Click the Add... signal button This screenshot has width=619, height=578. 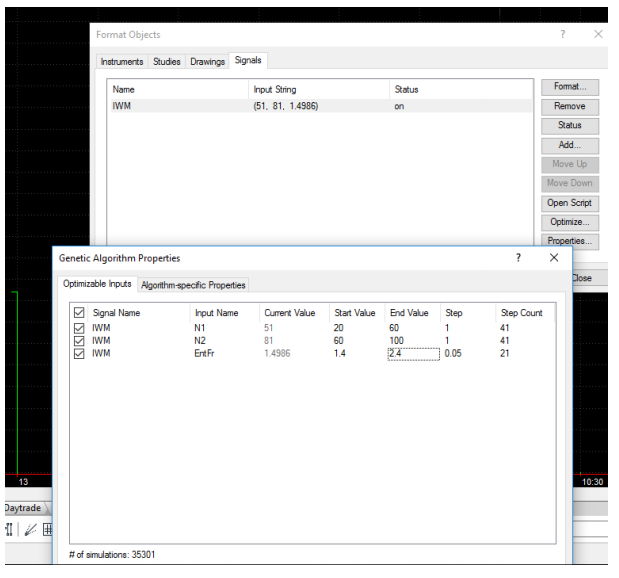click(570, 145)
